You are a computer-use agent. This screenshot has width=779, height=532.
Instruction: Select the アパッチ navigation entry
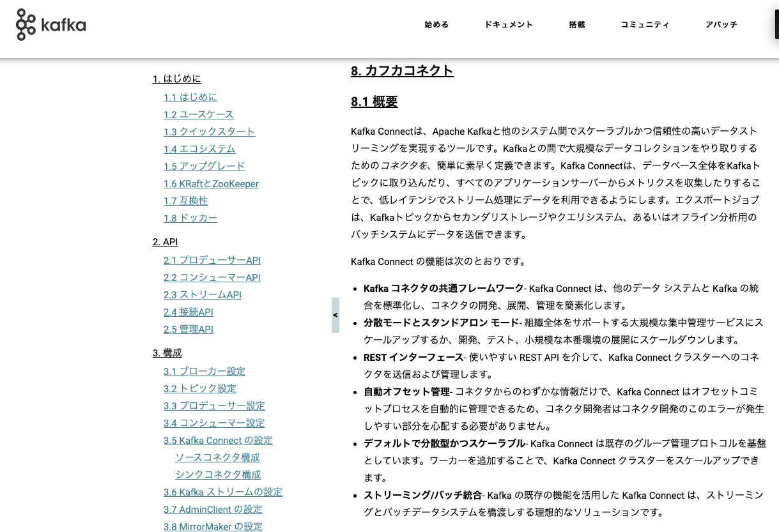pos(721,24)
